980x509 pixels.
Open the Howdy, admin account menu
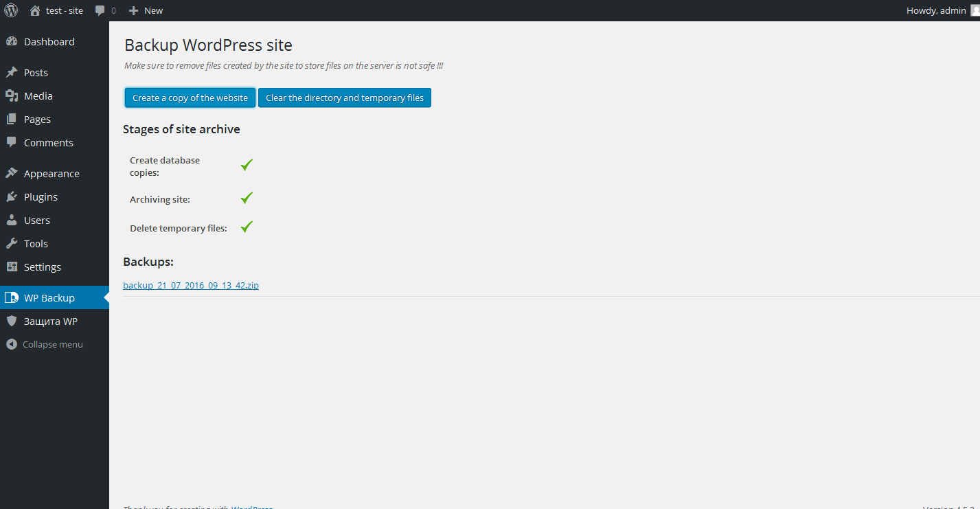[x=943, y=10]
